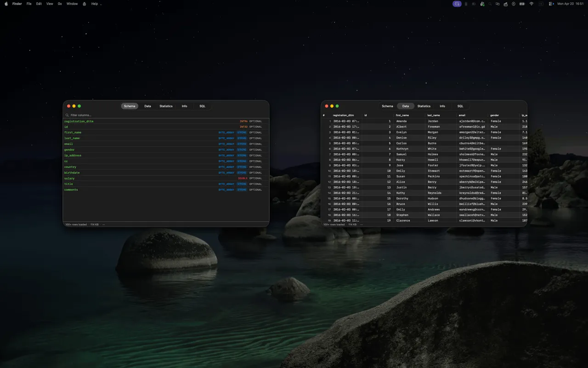Open the Edit menu
This screenshot has height=368, width=588.
click(x=39, y=4)
